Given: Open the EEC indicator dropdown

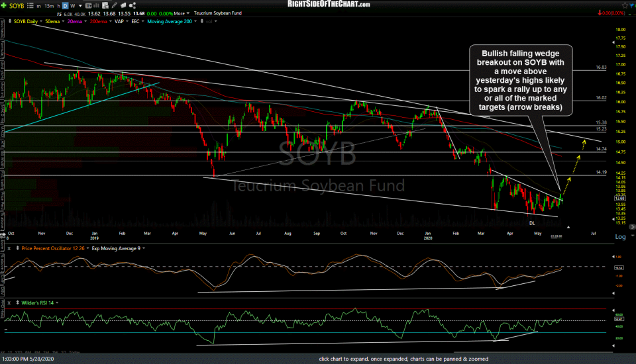Looking at the screenshot, I should pos(143,21).
